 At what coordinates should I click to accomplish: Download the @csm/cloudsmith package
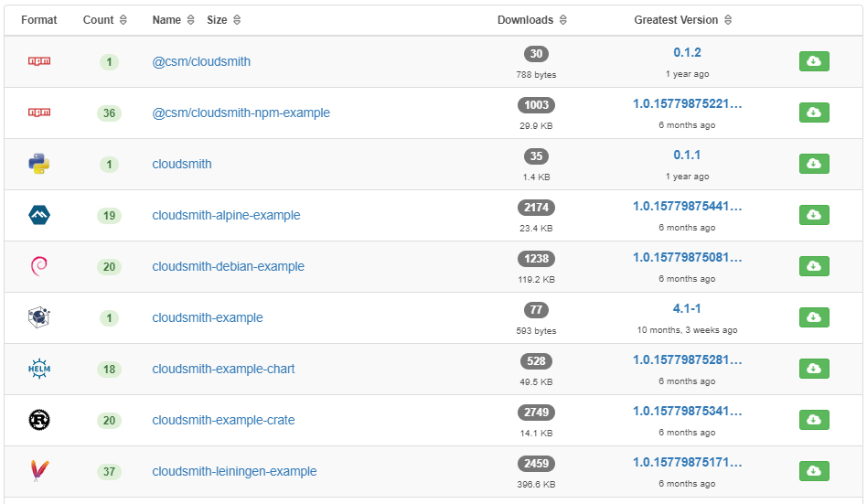coord(814,61)
